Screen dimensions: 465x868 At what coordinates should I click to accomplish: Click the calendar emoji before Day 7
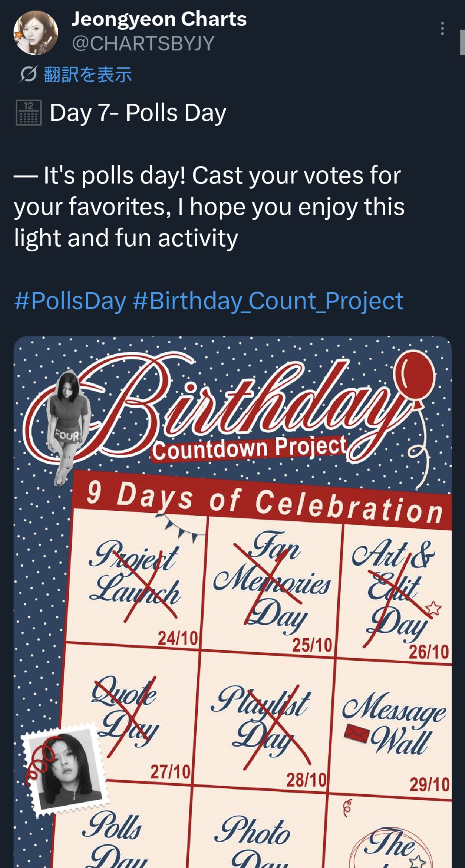pos(28,113)
